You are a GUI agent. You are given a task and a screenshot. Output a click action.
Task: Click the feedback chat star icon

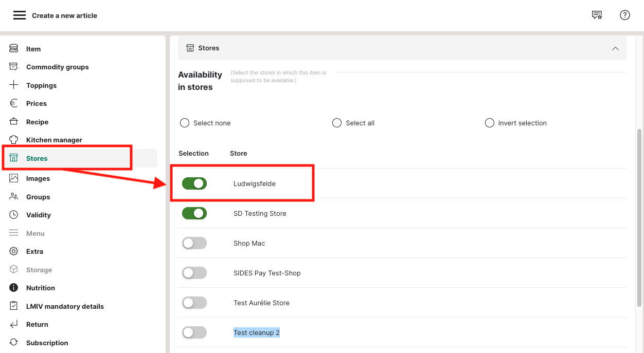tap(597, 15)
